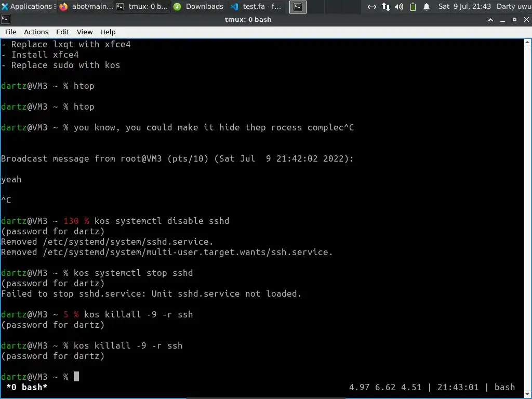
Task: Click 'Removed /etc/systemd/system/sshd.service.' line
Action: coord(107,242)
